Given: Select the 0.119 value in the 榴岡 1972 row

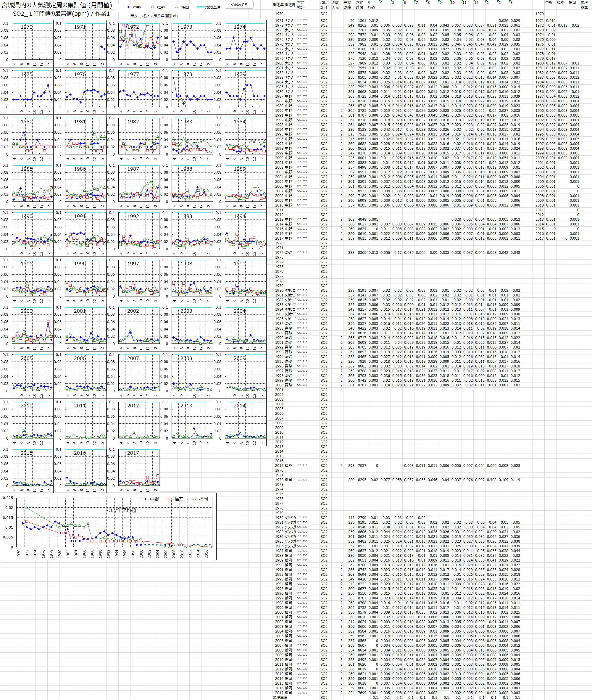Looking at the screenshot, I should tap(515, 480).
